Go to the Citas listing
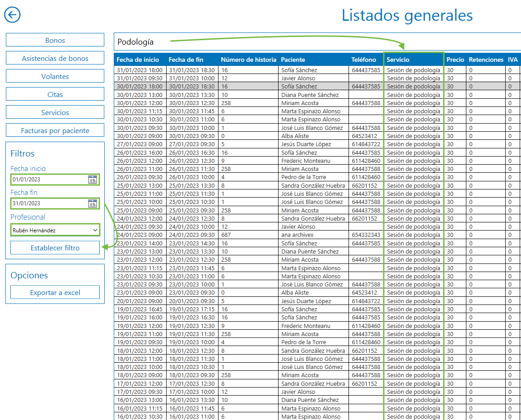 coord(55,94)
